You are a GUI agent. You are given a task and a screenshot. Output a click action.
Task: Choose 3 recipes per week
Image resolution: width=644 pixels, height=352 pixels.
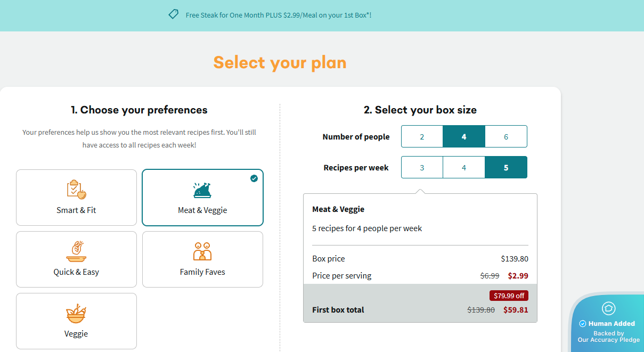click(422, 167)
